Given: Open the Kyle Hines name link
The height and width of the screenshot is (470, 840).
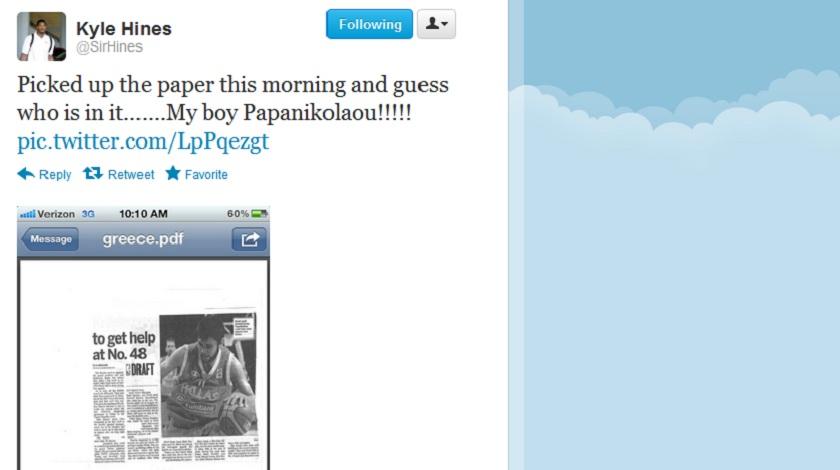Looking at the screenshot, I should tap(124, 28).
